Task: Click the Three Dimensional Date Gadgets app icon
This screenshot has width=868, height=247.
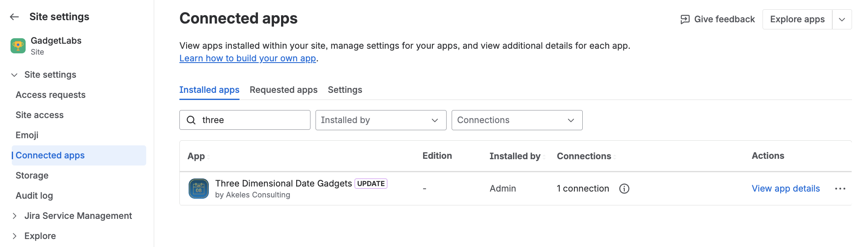Action: 199,189
